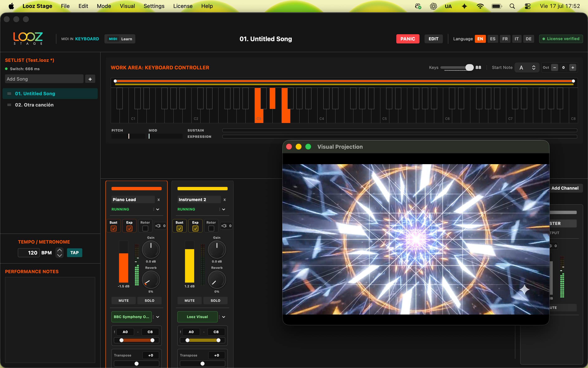
Task: Expand the Piano Lead RUNNING chevron
Action: [x=158, y=209]
